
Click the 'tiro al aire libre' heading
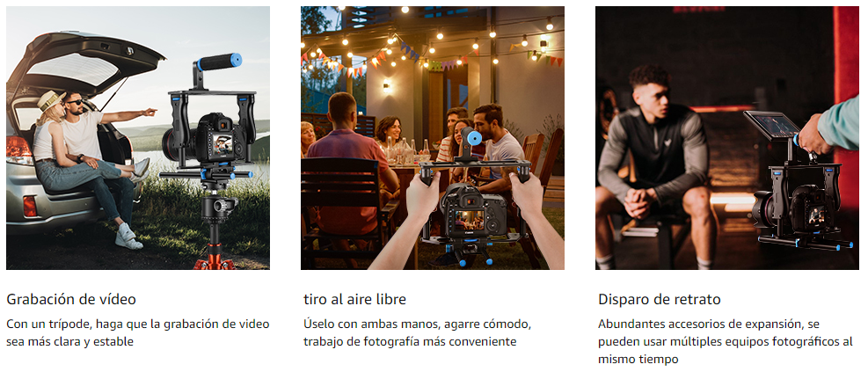354,299
